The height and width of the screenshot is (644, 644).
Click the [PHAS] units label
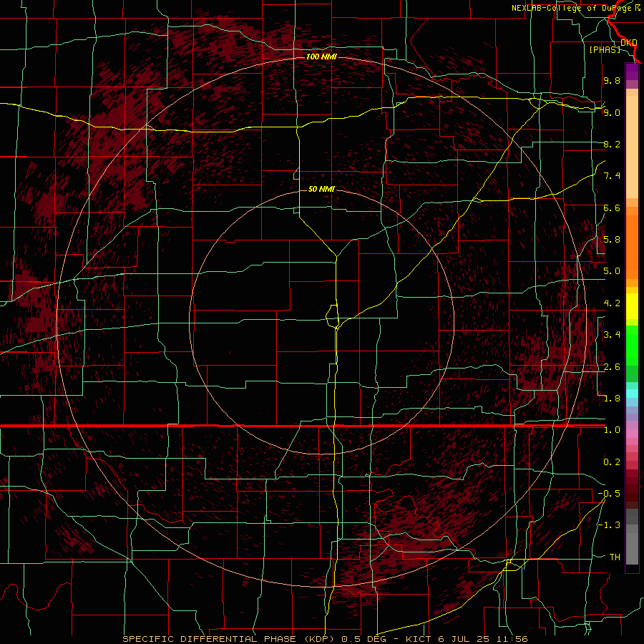tap(605, 49)
